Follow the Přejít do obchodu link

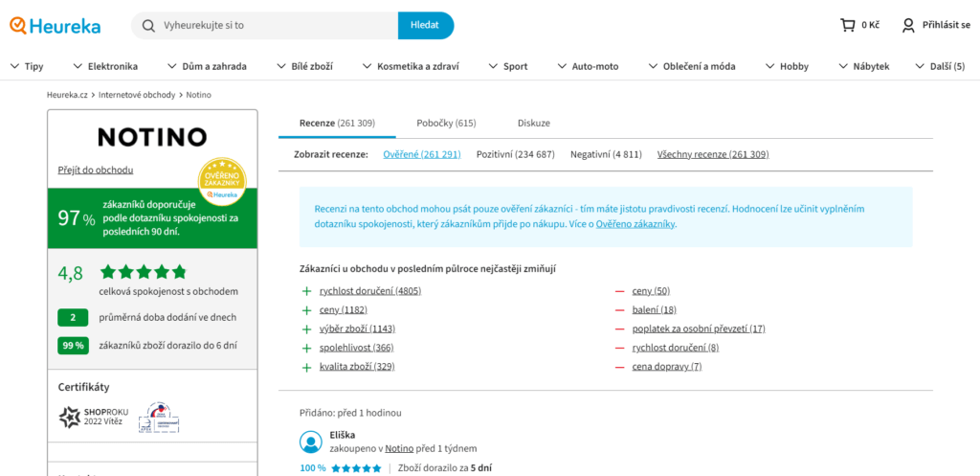point(95,170)
